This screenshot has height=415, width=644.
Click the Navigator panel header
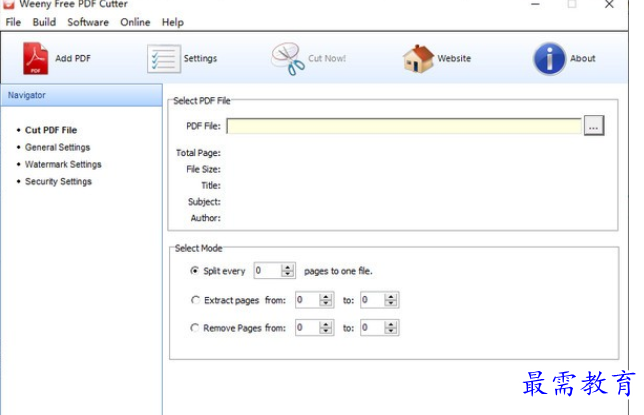(81, 95)
